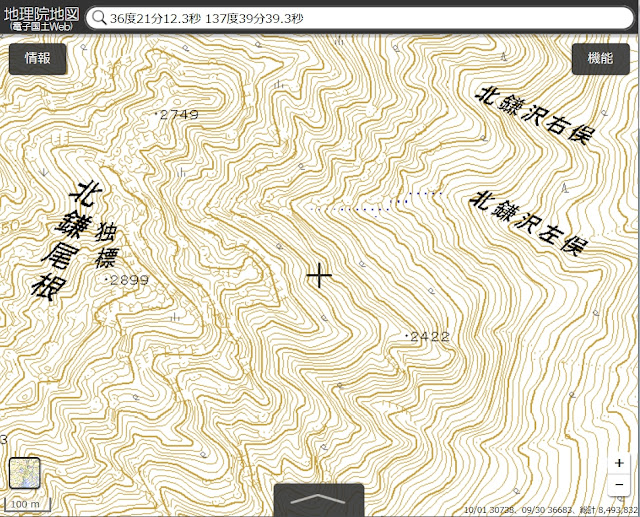Click the 北鎌尾根 ridge label

pyautogui.click(x=65, y=241)
